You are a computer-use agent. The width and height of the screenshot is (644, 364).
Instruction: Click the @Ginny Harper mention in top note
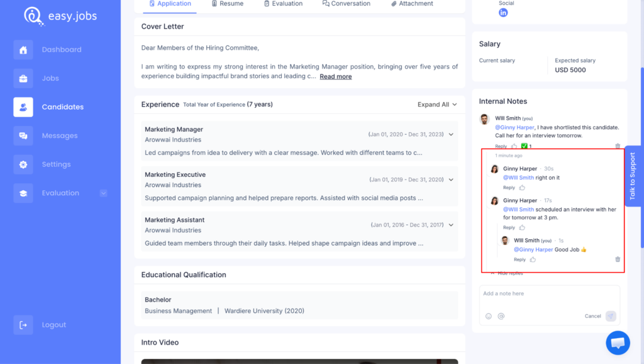[x=514, y=127]
